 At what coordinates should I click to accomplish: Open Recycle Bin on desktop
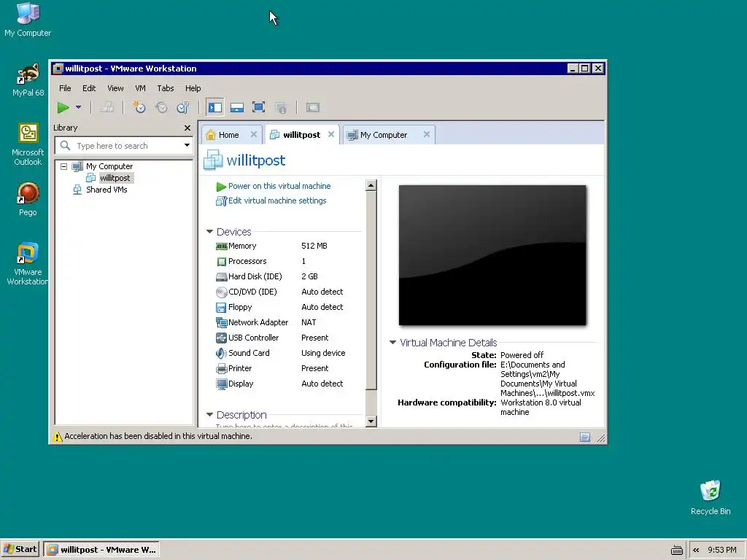coord(711,497)
